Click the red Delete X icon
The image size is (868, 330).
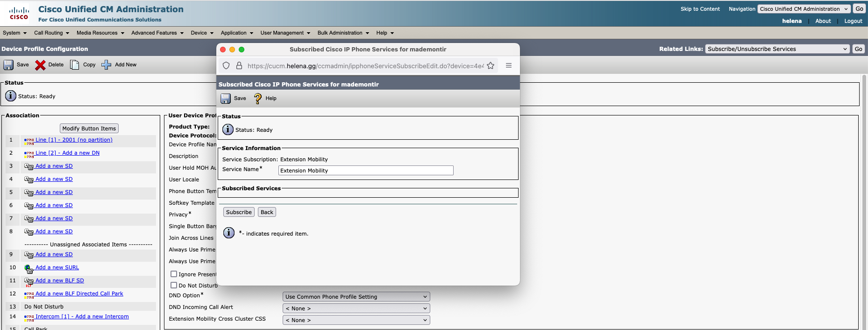pos(41,65)
